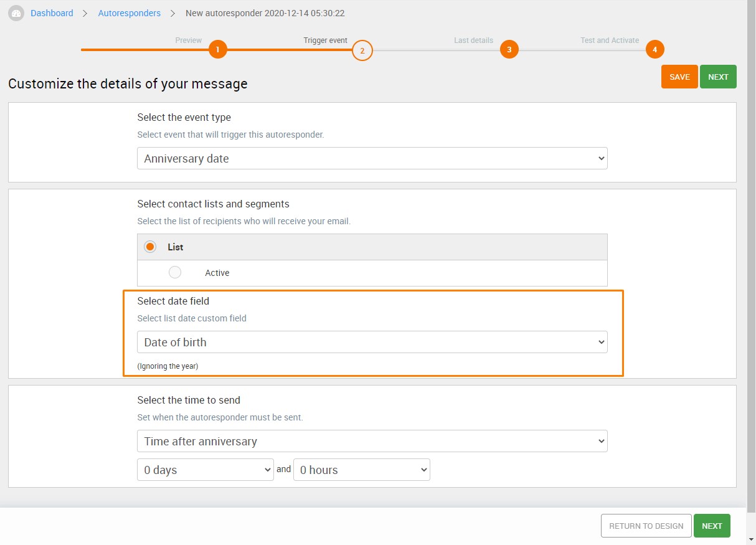Click the dashboard gauge icon
Image resolution: width=756 pixels, height=545 pixels.
click(x=16, y=13)
